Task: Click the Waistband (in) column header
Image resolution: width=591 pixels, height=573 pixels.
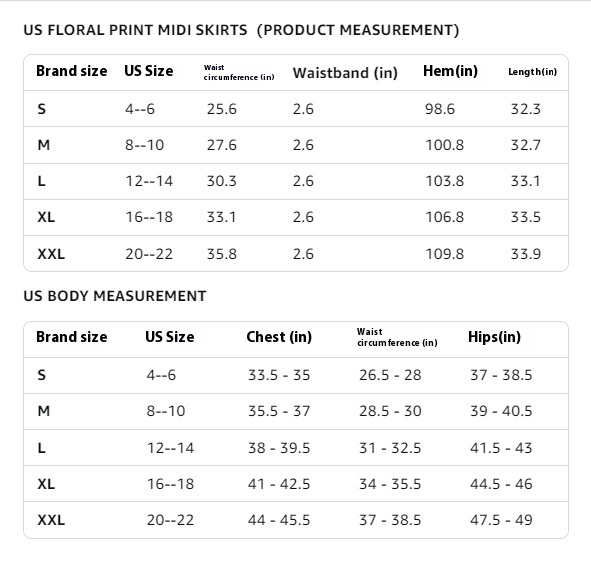Action: tap(345, 73)
